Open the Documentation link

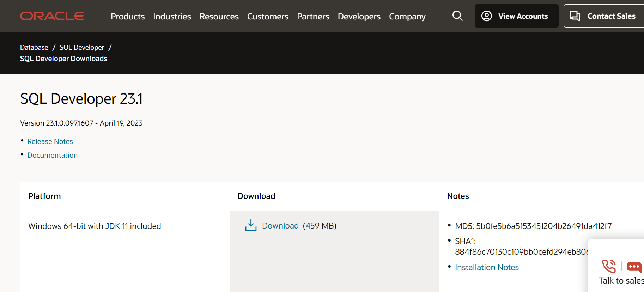coord(53,155)
